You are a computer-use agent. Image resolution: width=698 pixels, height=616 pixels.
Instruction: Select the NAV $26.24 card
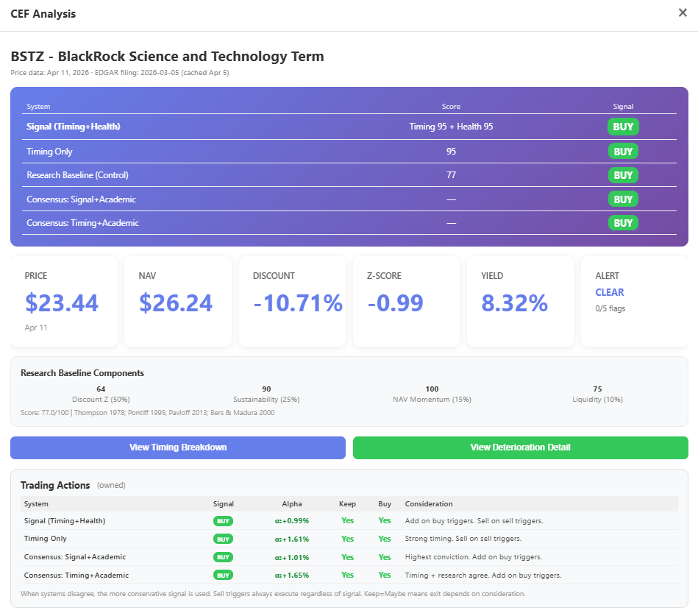178,301
